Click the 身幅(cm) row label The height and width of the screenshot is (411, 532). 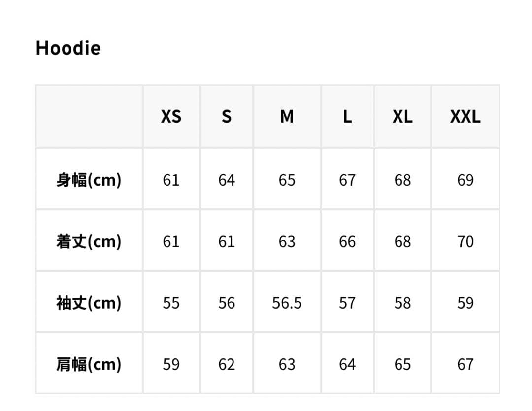89,180
